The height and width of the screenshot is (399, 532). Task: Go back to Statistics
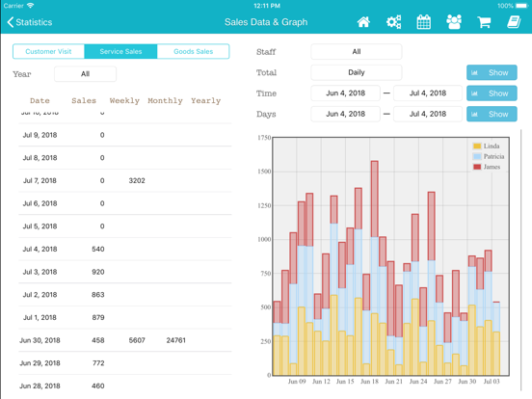point(30,22)
